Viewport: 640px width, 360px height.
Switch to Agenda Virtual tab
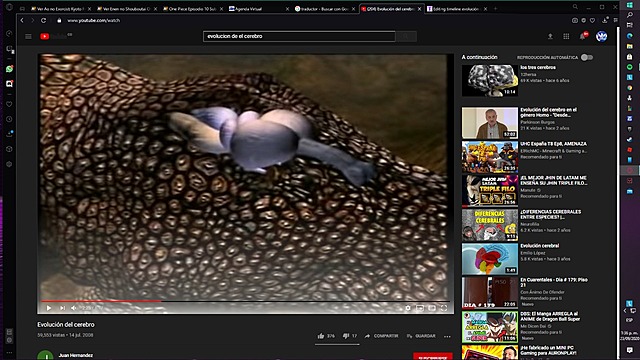(258, 9)
